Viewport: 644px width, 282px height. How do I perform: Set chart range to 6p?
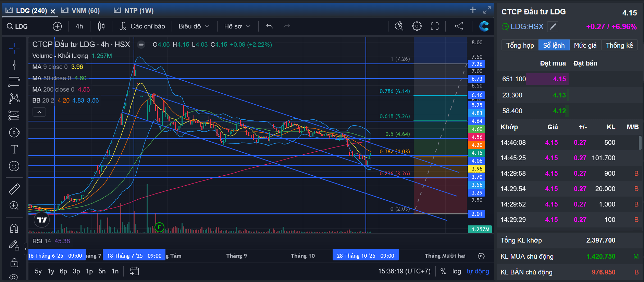[x=63, y=271]
